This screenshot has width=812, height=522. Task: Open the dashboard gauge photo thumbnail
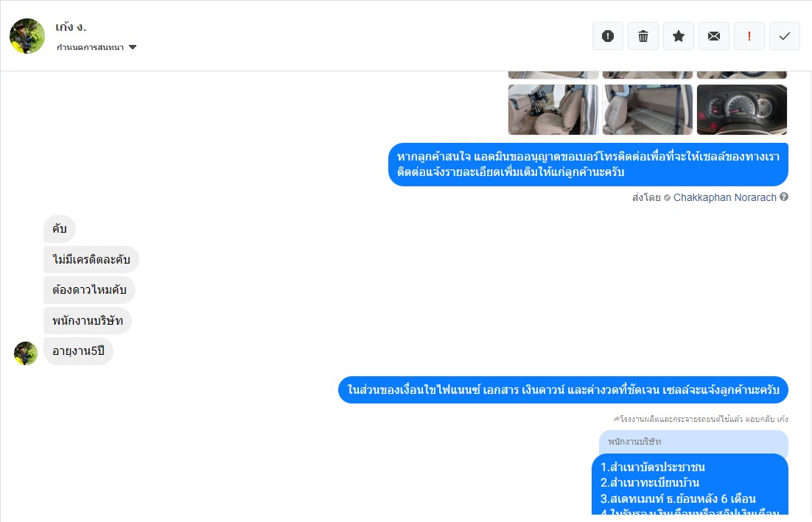741,110
